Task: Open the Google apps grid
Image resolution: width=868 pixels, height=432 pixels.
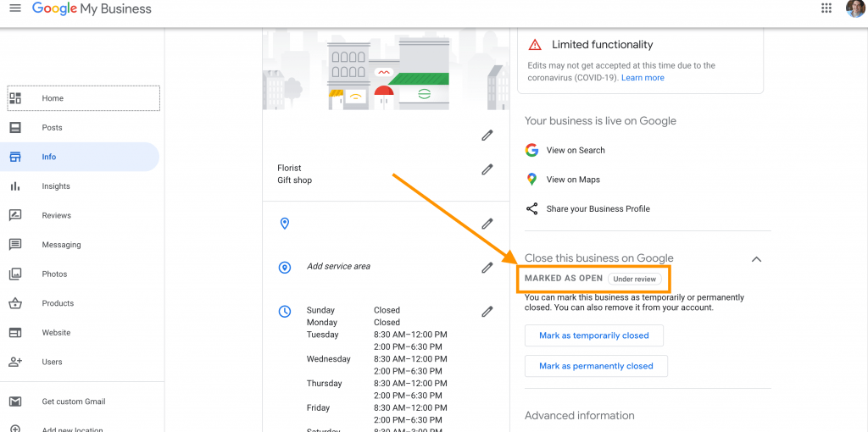Action: (826, 8)
